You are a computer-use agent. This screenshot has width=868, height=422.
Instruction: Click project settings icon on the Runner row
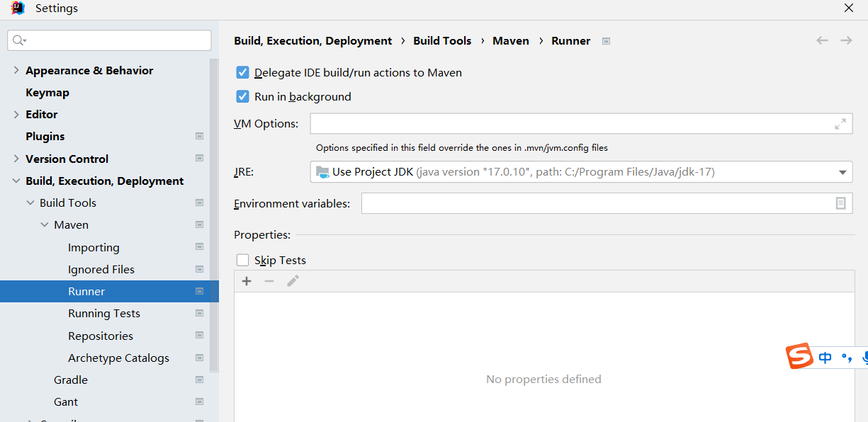click(x=199, y=291)
